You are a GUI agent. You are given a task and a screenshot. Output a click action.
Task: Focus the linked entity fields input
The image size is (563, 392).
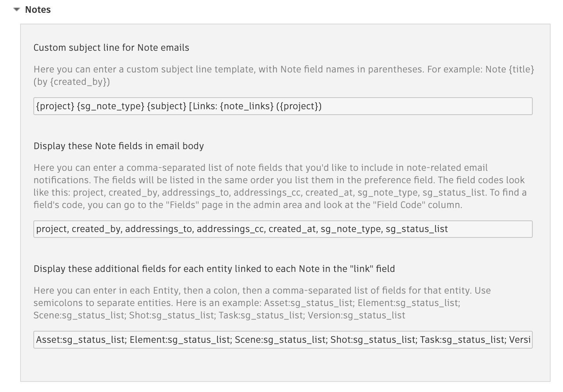click(x=283, y=340)
